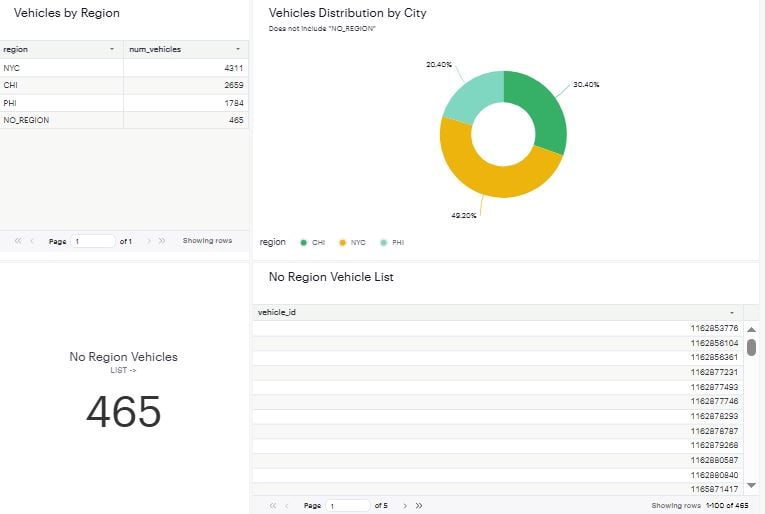Go to previous page in Vehicles by Region
The height and width of the screenshot is (514, 765).
[32, 241]
